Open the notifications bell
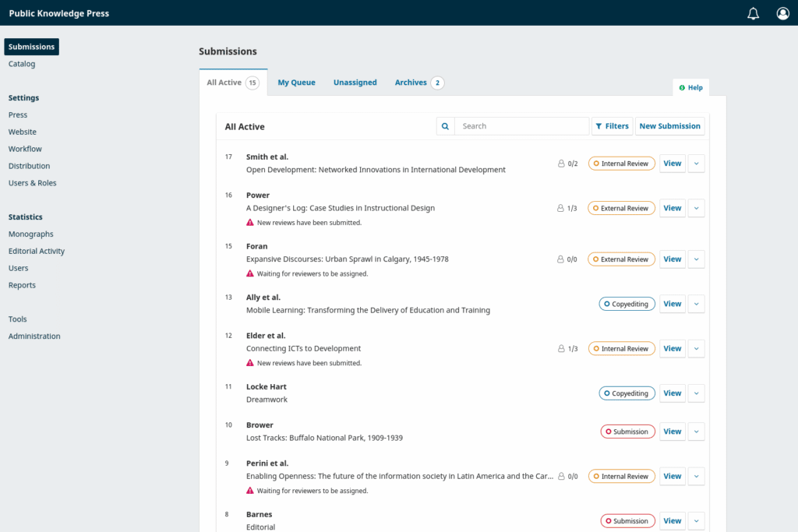This screenshot has height=532, width=798. coord(753,13)
